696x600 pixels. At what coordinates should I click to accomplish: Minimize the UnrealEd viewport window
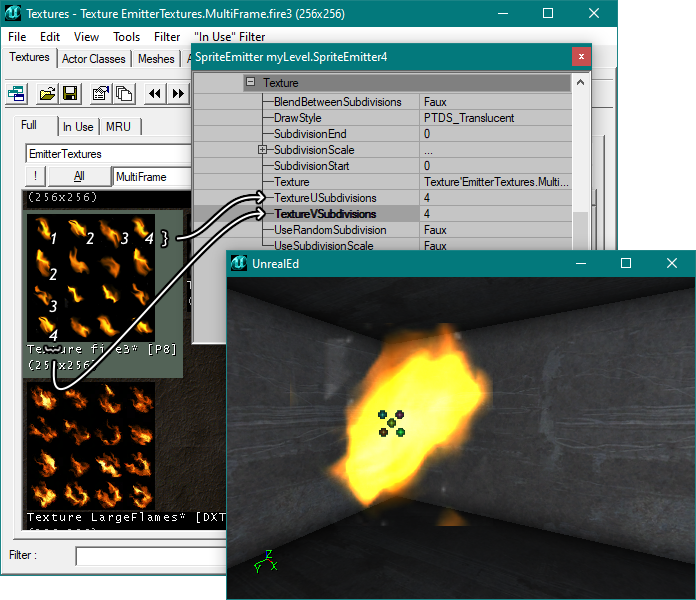(x=581, y=263)
